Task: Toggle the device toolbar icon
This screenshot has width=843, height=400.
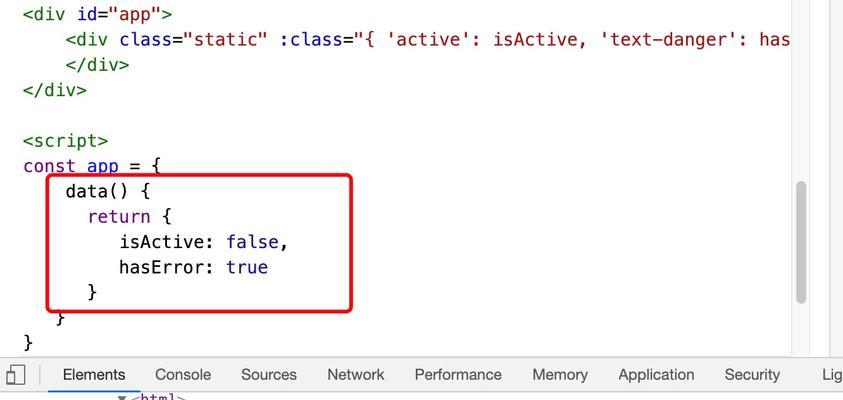Action: click(x=16, y=375)
